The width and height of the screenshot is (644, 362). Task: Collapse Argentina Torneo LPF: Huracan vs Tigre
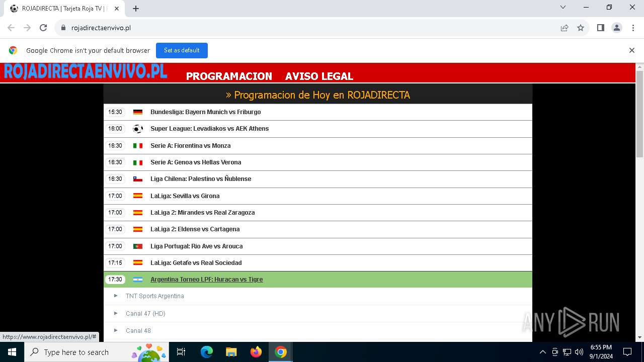[x=206, y=280]
